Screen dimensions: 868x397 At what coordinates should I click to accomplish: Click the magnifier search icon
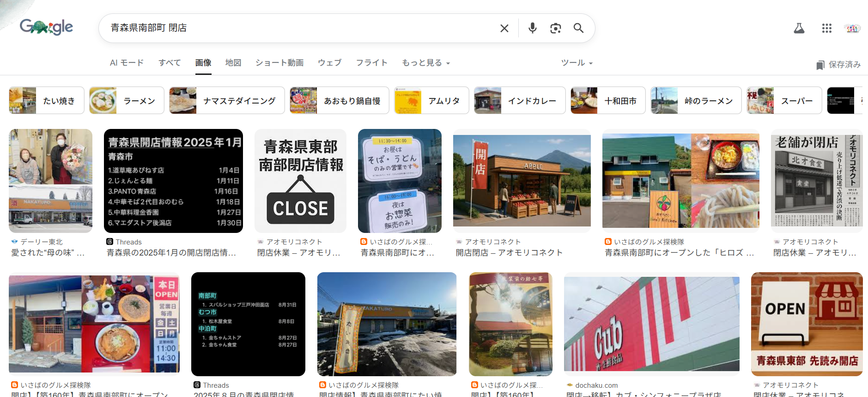pos(578,28)
